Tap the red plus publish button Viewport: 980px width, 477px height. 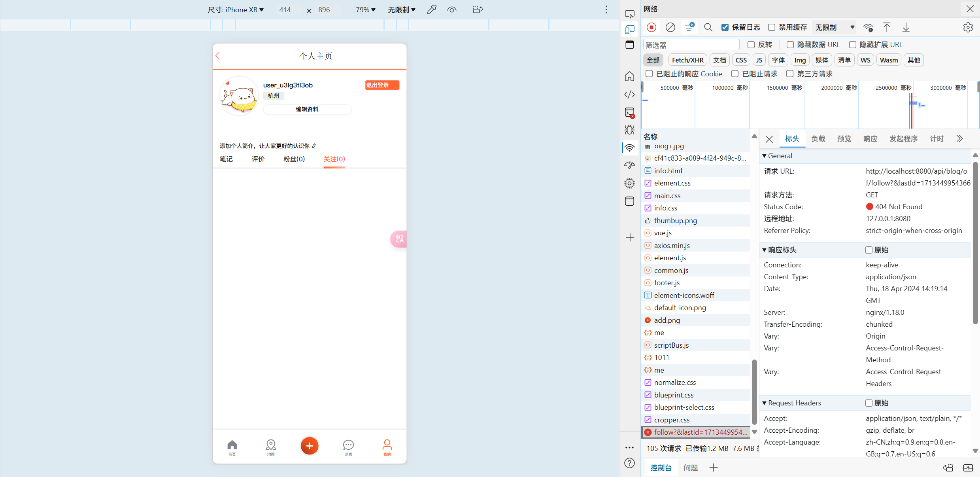[309, 446]
